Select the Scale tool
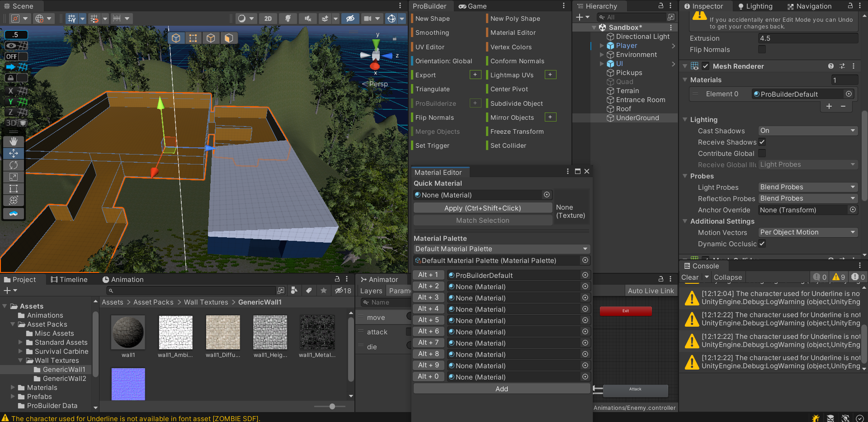The width and height of the screenshot is (868, 422). click(x=14, y=177)
